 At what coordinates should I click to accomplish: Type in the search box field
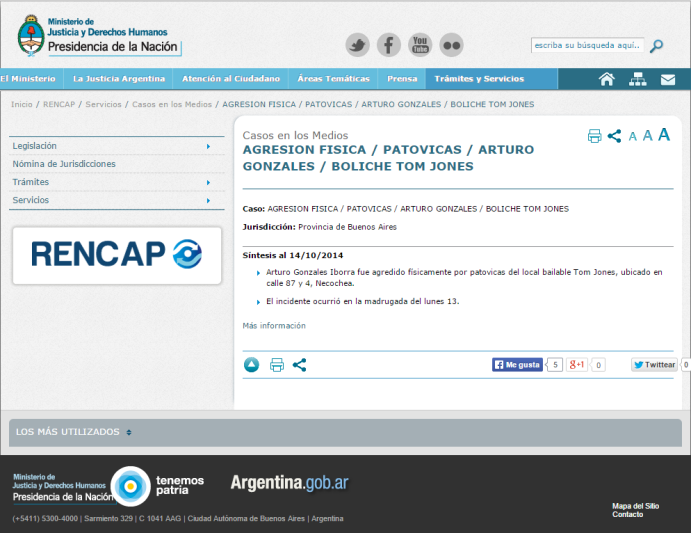(587, 45)
